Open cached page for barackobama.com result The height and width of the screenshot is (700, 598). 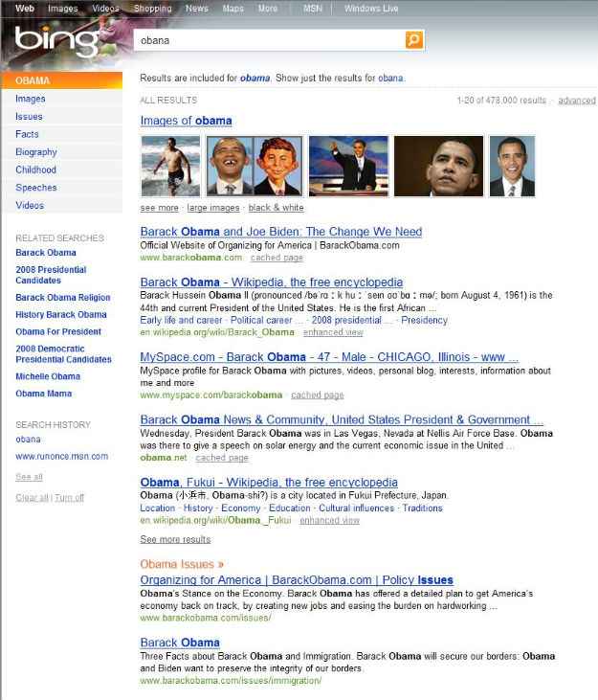tap(277, 258)
